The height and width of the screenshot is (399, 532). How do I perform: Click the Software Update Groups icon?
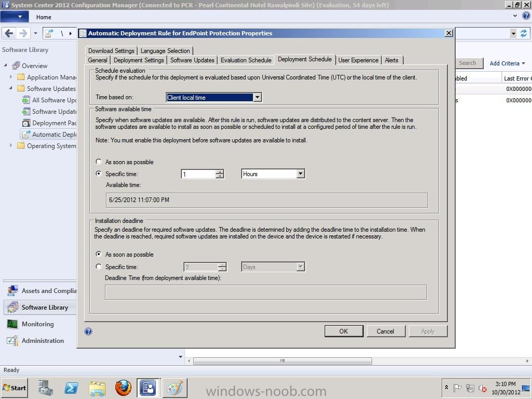(26, 111)
